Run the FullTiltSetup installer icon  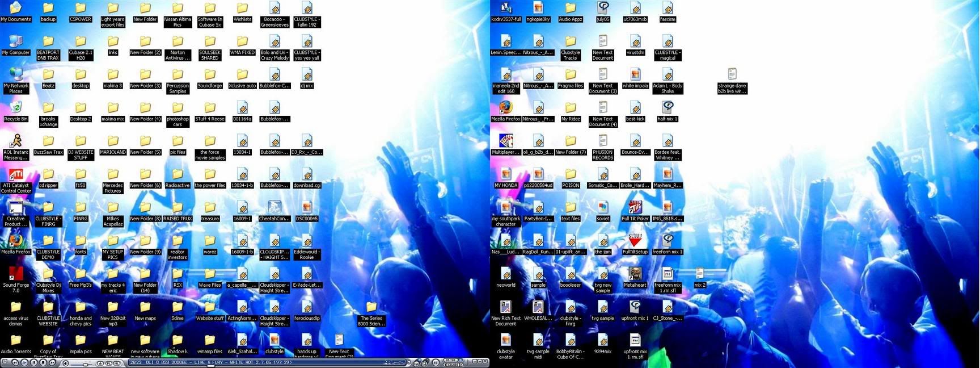coord(635,244)
